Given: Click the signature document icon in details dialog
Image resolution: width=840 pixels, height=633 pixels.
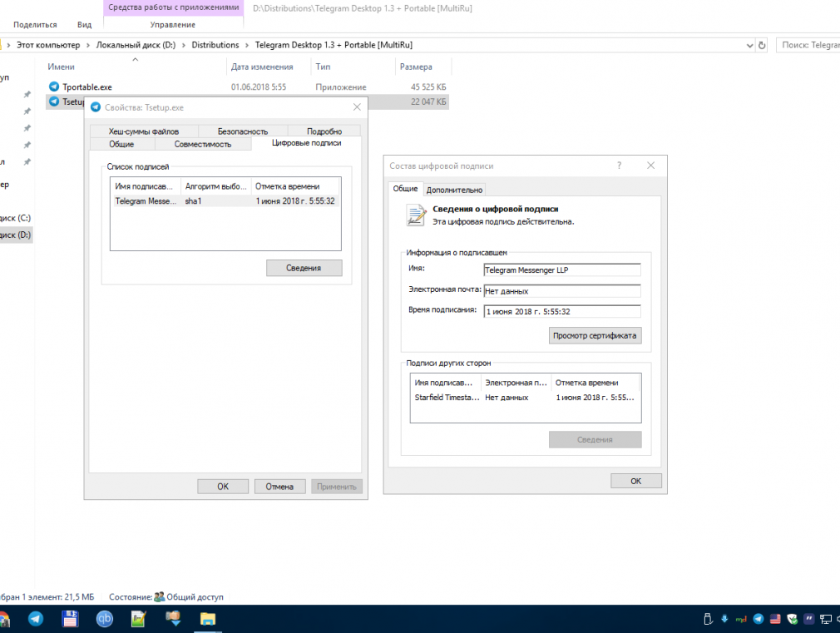Looking at the screenshot, I should pyautogui.click(x=416, y=215).
